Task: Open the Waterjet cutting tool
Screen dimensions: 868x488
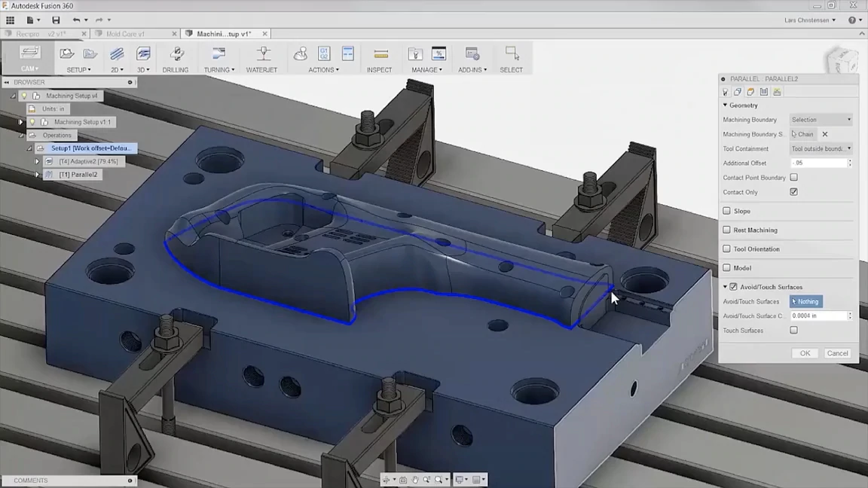Action: (261, 56)
